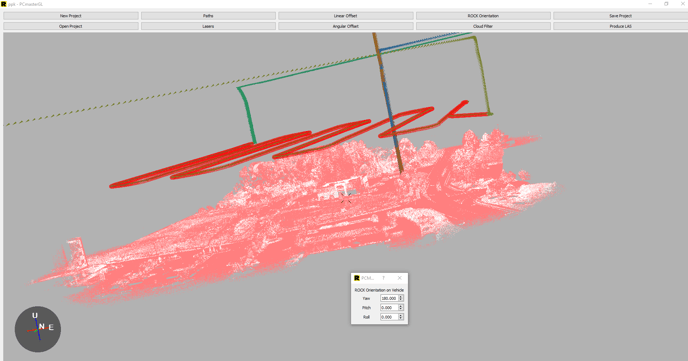Select the ROCK Orientation button
The image size is (688, 361).
tap(483, 16)
